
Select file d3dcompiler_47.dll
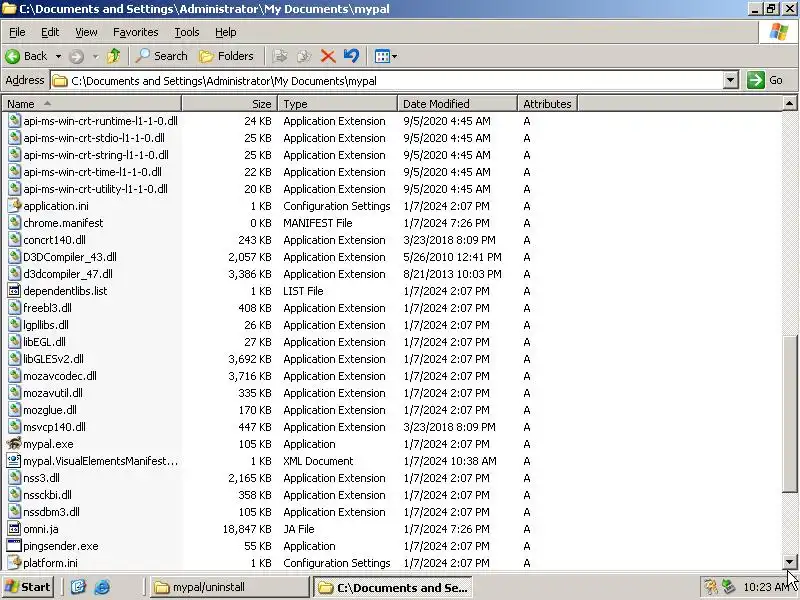tap(68, 274)
